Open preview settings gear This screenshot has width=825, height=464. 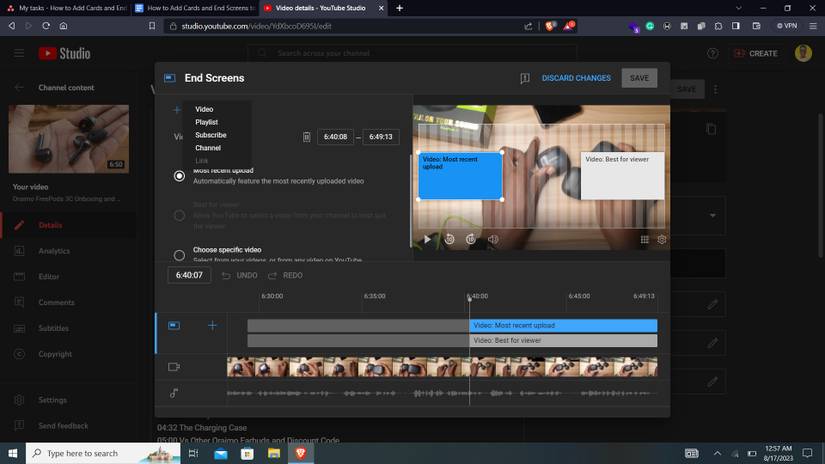pyautogui.click(x=662, y=239)
